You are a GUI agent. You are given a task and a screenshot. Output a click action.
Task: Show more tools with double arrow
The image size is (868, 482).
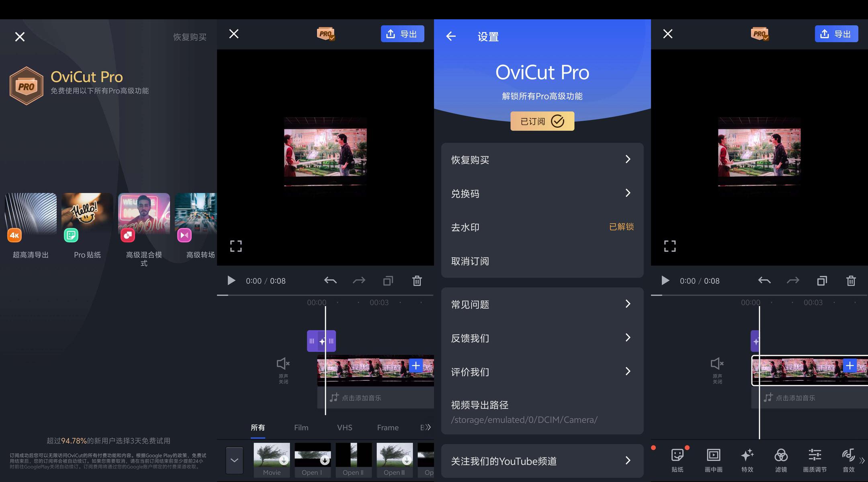(862, 461)
